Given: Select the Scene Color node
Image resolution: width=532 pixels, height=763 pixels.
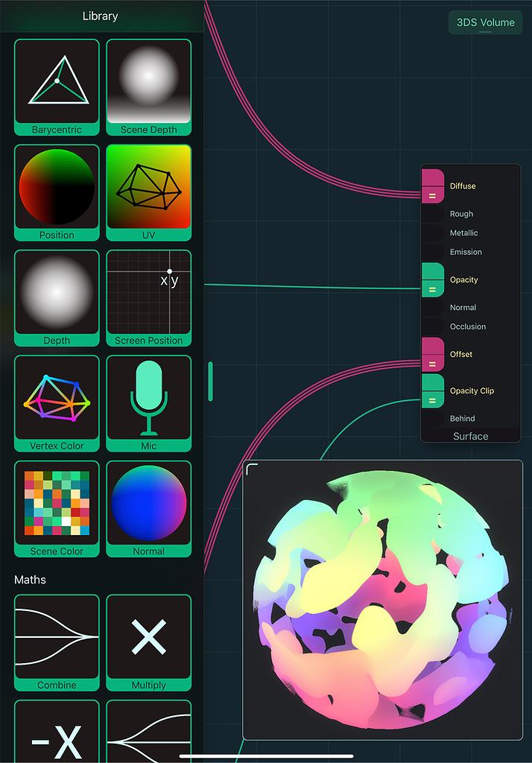Looking at the screenshot, I should pyautogui.click(x=57, y=509).
